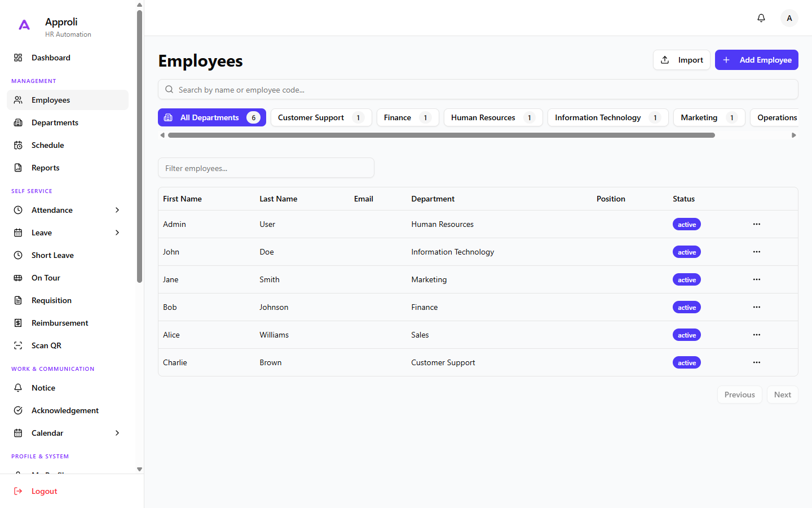The width and height of the screenshot is (812, 508).
Task: Click the sidebar vertical scrollbar
Action: tap(139, 146)
